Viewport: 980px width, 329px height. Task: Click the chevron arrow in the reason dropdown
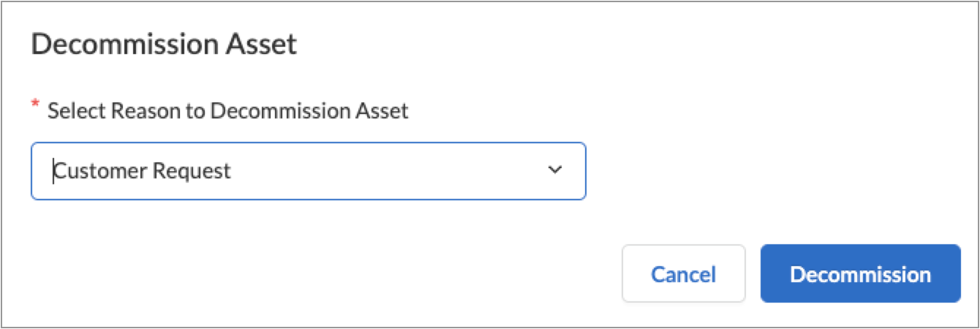555,170
